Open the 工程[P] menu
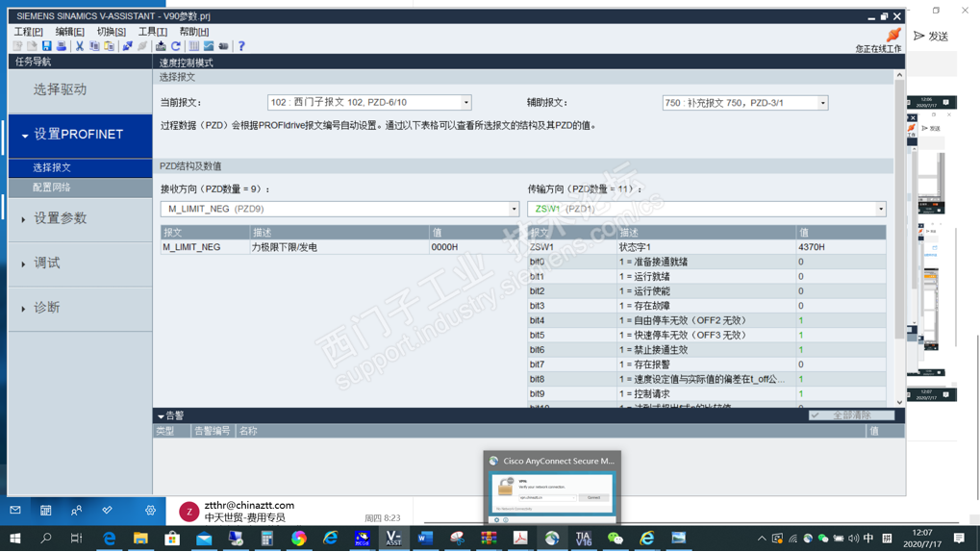 pos(28,32)
